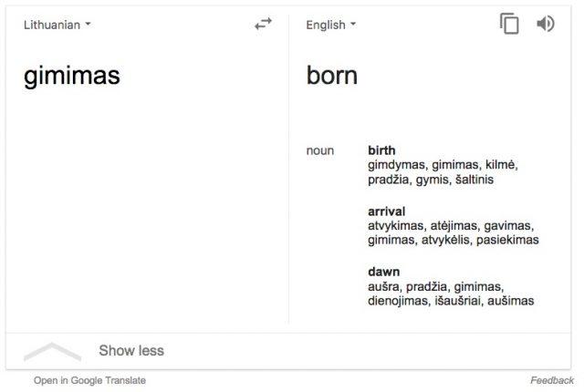Listen to the translation with speaker icon
This screenshot has height=392, width=584.
tap(546, 25)
